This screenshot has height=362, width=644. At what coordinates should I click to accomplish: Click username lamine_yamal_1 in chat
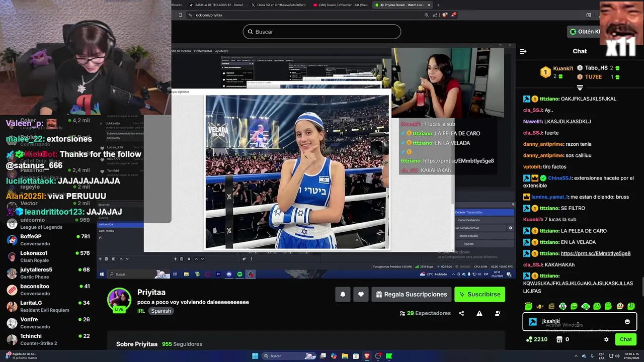[550, 197]
